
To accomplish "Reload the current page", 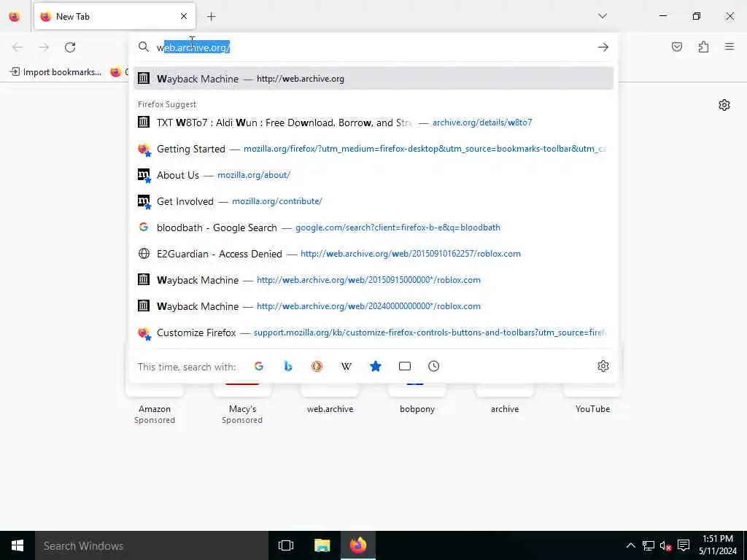I will 70,47.
